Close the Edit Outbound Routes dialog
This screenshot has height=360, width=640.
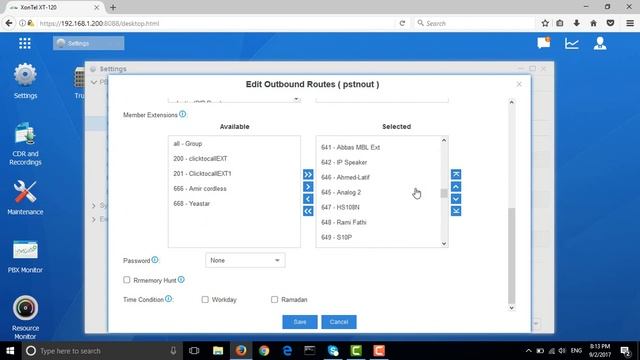[x=519, y=84]
